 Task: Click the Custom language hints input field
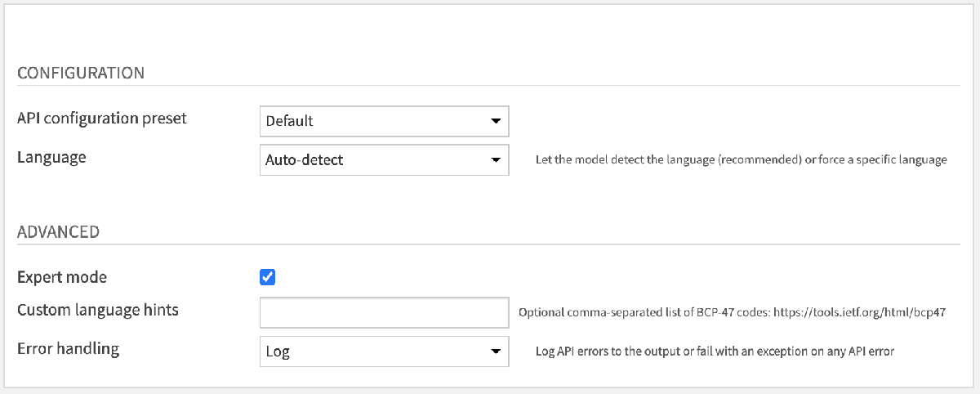click(x=384, y=312)
